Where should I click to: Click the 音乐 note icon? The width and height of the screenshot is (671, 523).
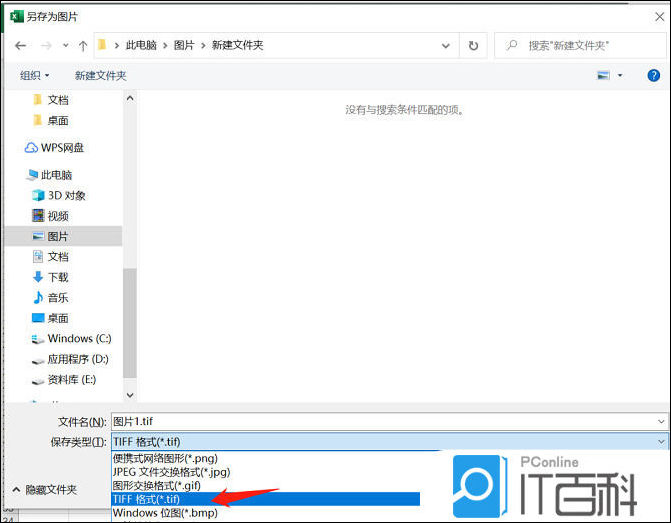38,297
